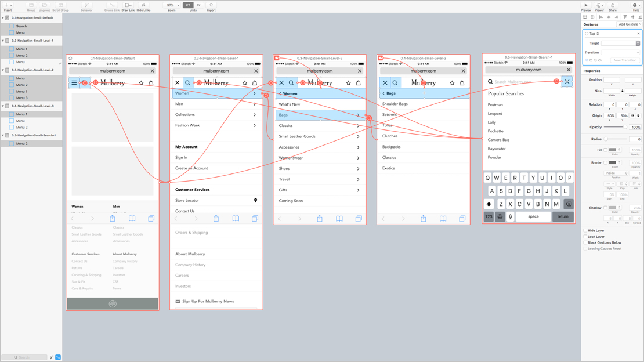Click the Share toolbar icon
The width and height of the screenshot is (644, 362).
(612, 5)
